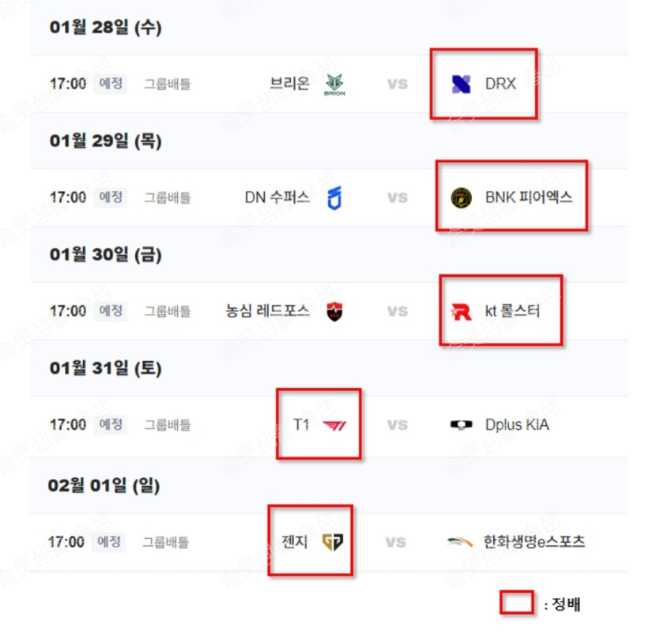660x644 pixels.
Task: Click the BRION team logo
Action: [334, 85]
